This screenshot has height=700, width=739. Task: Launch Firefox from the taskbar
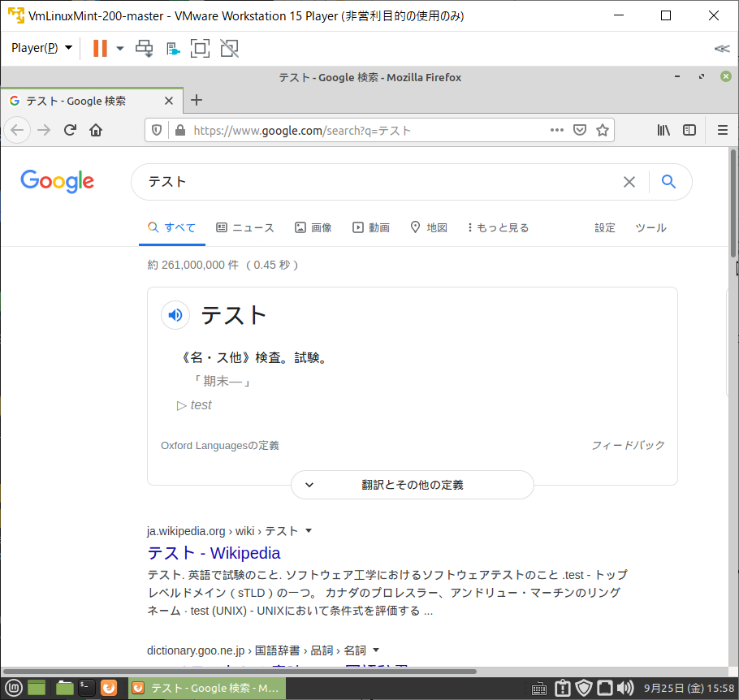109,687
